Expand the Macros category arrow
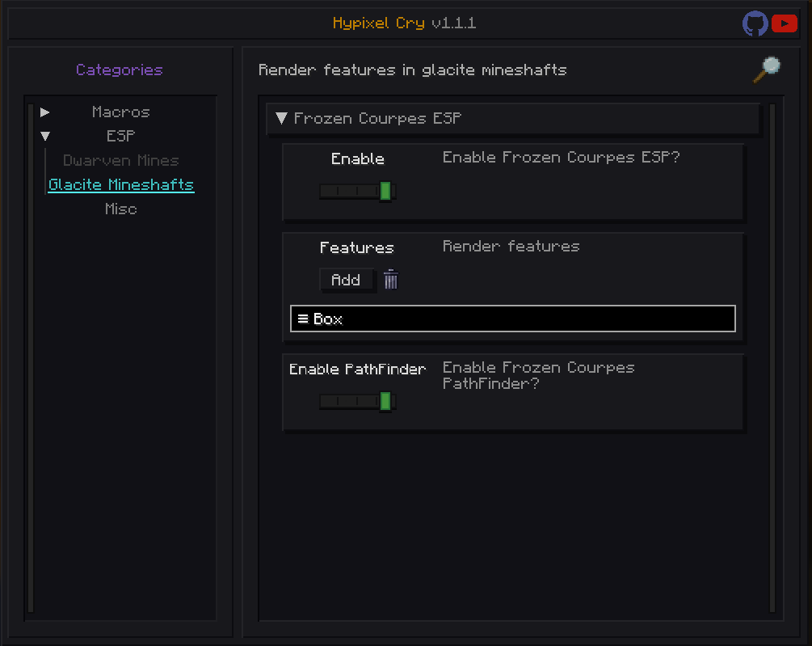This screenshot has width=812, height=646. click(45, 112)
